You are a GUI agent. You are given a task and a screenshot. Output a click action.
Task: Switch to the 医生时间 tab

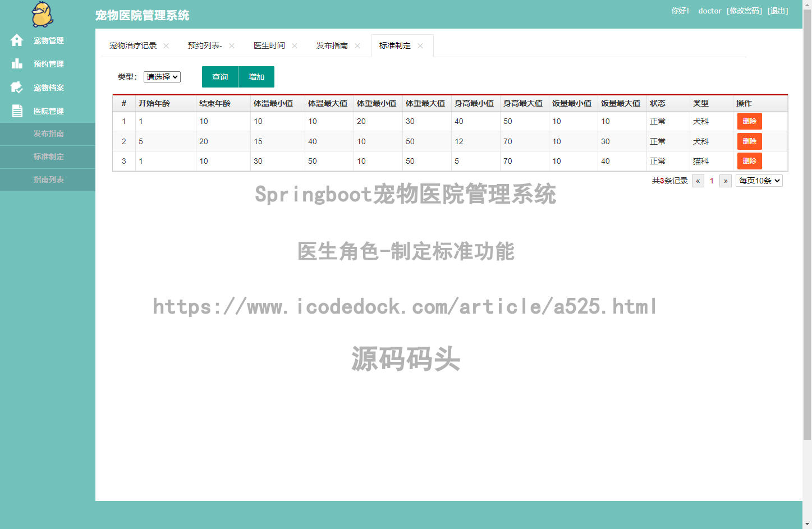pyautogui.click(x=269, y=46)
